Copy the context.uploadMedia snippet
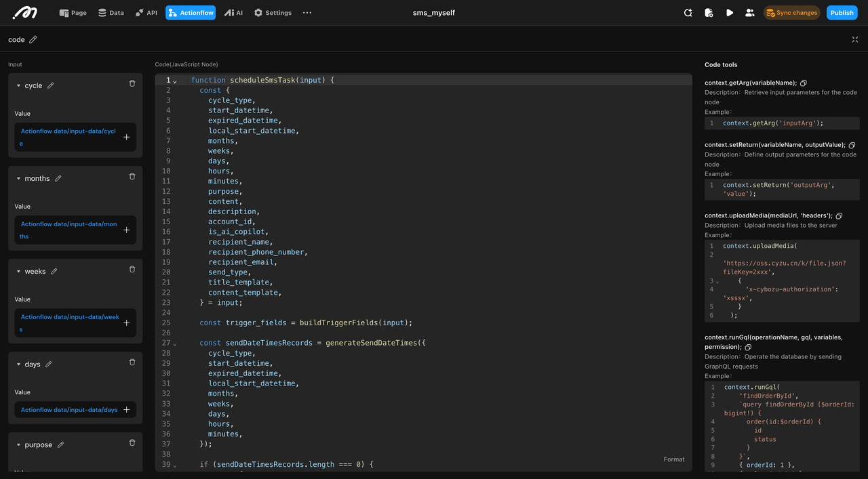 [840, 216]
